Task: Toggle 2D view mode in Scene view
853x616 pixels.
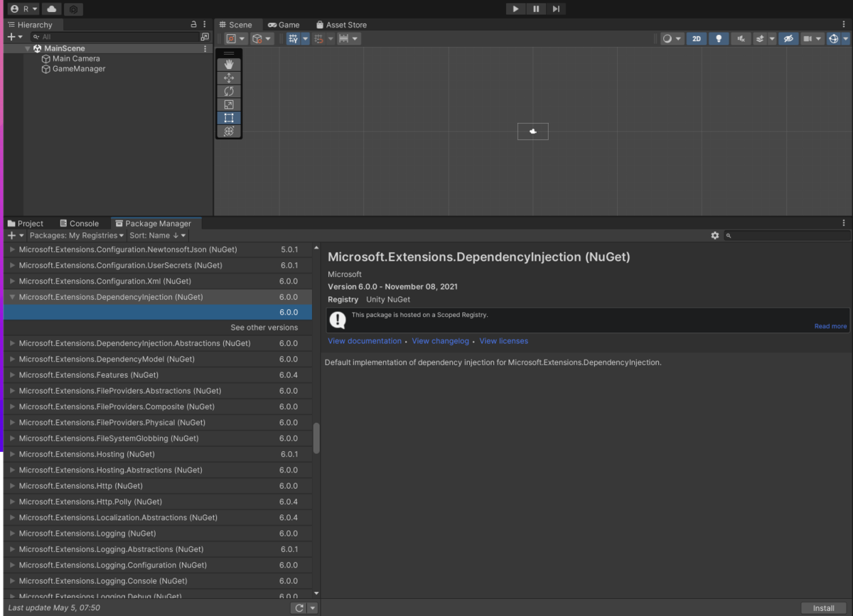Action: (x=696, y=38)
